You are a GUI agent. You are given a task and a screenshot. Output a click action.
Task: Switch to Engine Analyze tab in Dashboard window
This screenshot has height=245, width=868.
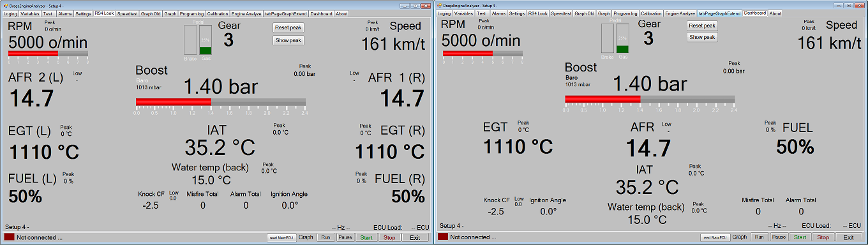click(x=680, y=13)
